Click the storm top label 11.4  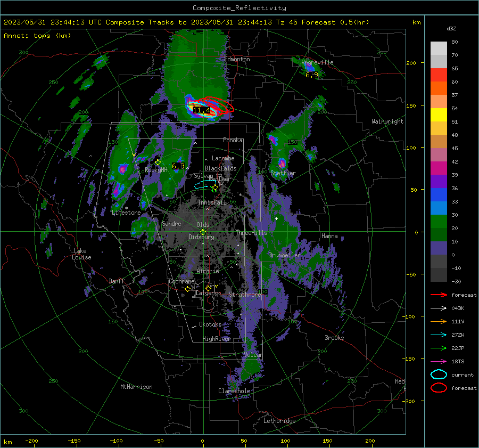[x=202, y=110]
